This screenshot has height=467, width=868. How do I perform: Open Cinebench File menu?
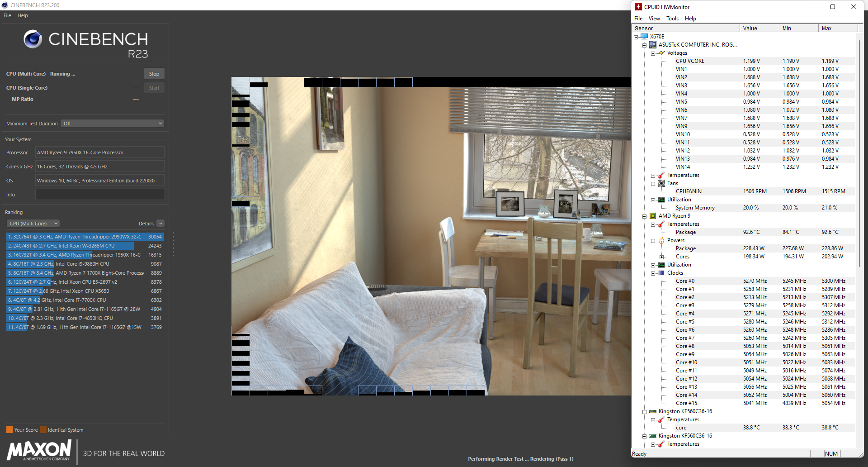[7, 15]
